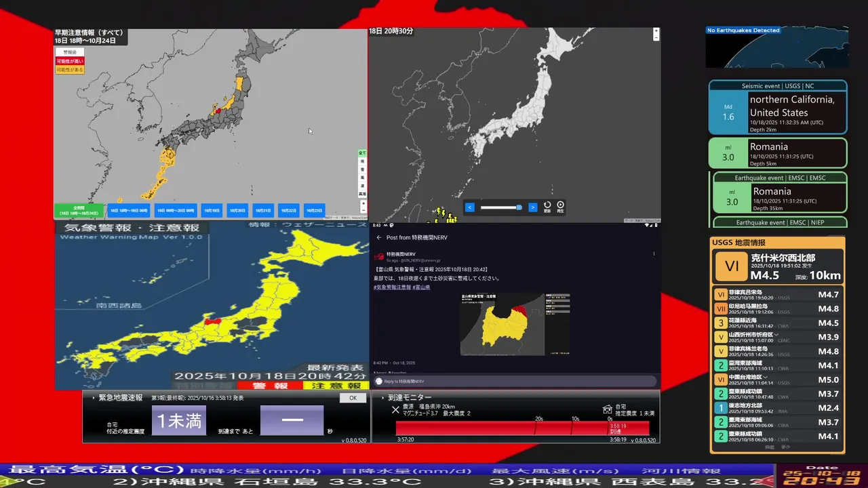Click the ml 3.0 Romania 5km magnitude badge
Image resolution: width=868 pixels, height=488 pixels.
tap(728, 153)
